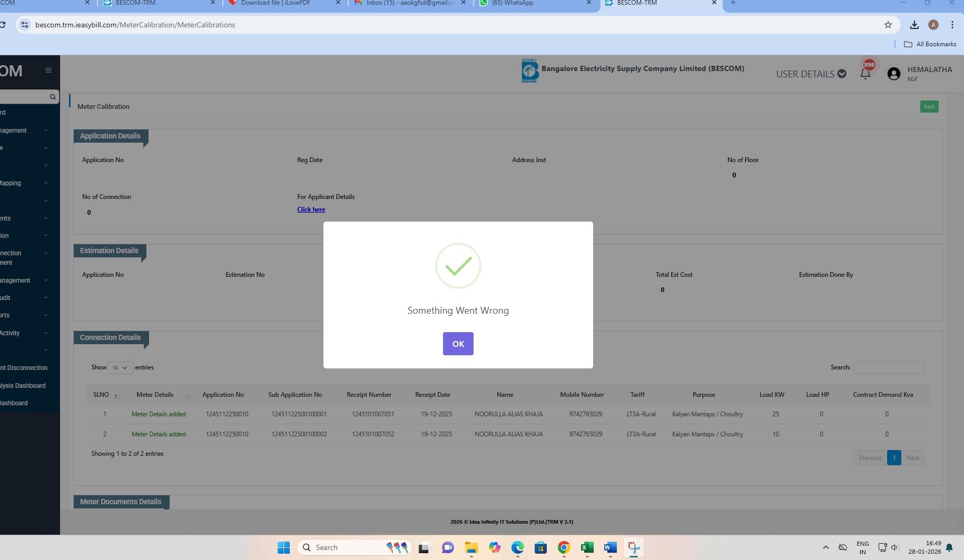964x560 pixels.
Task: Open the All Bookmarks folder
Action: click(x=930, y=44)
